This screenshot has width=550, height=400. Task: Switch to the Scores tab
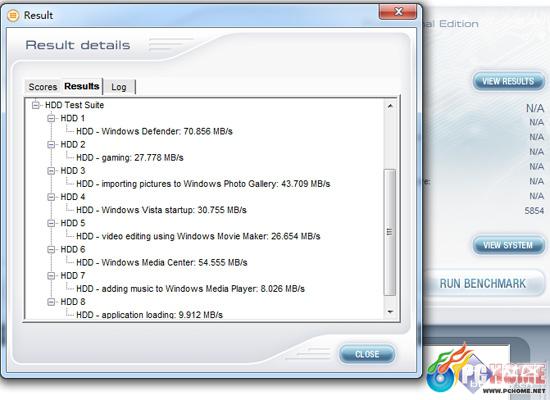pos(42,87)
